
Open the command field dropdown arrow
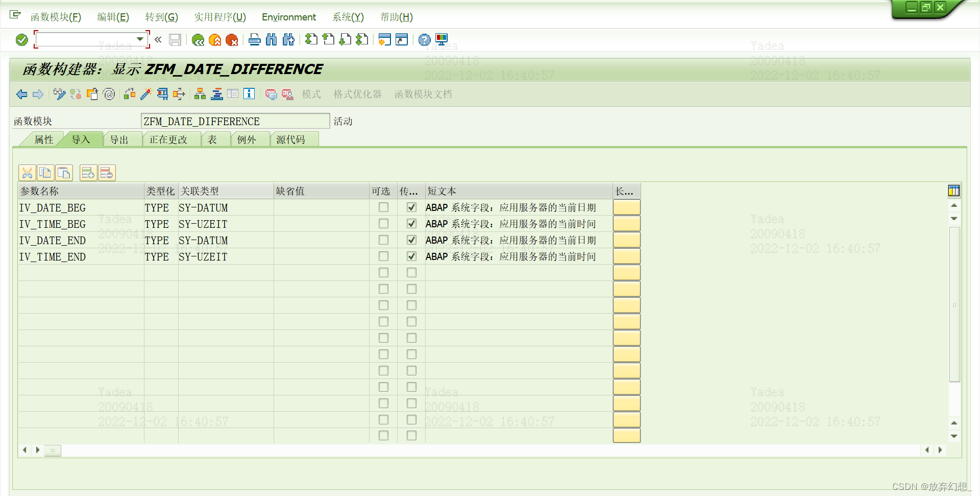coord(140,39)
